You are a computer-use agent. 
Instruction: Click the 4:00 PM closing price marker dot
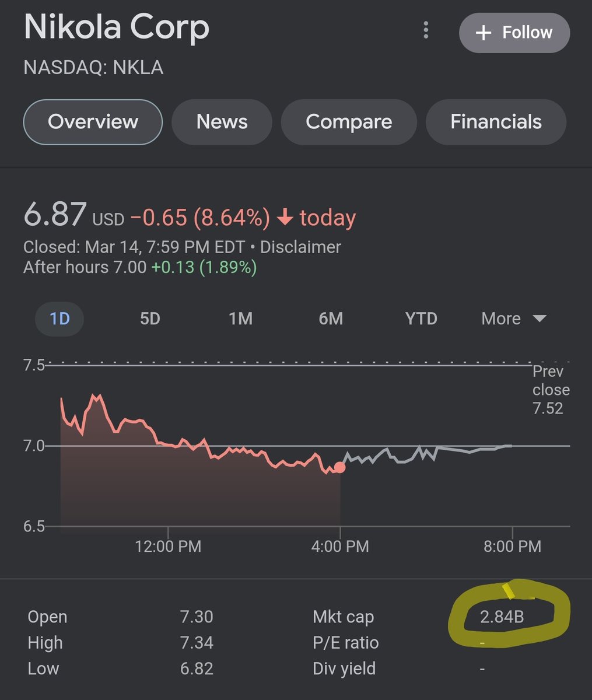coord(339,467)
